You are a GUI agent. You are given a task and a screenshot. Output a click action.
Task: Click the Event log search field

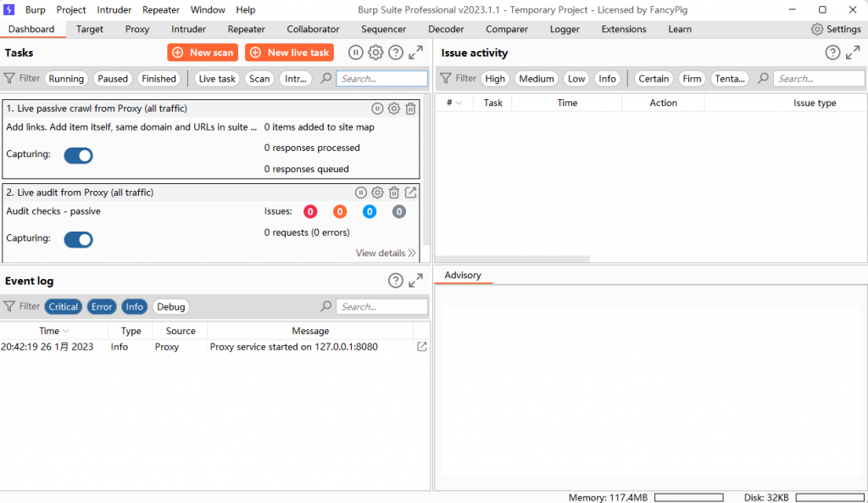click(382, 306)
